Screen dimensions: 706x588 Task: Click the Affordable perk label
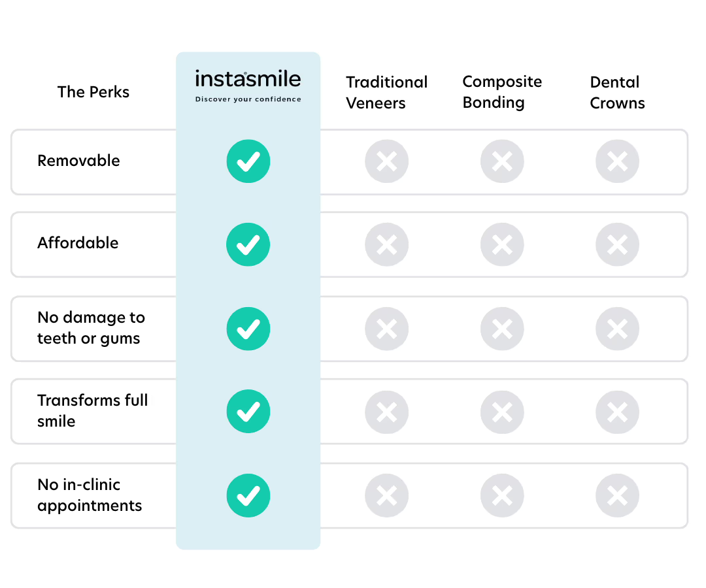click(x=78, y=243)
